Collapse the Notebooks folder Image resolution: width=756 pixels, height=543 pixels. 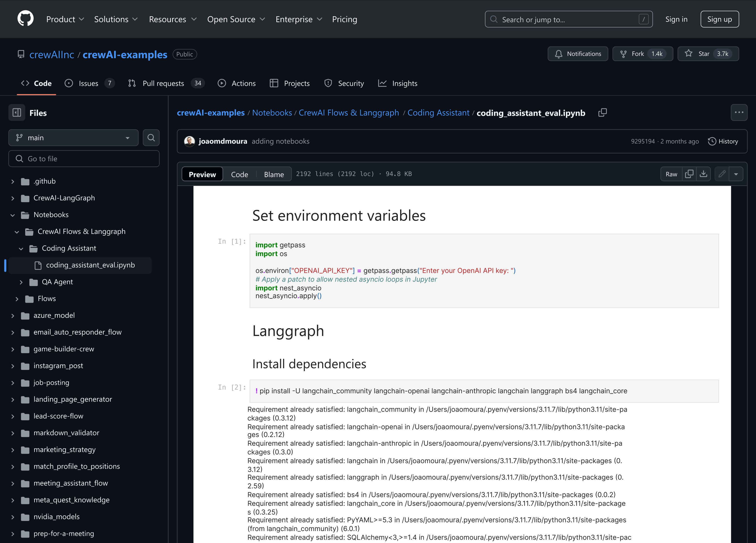(13, 215)
